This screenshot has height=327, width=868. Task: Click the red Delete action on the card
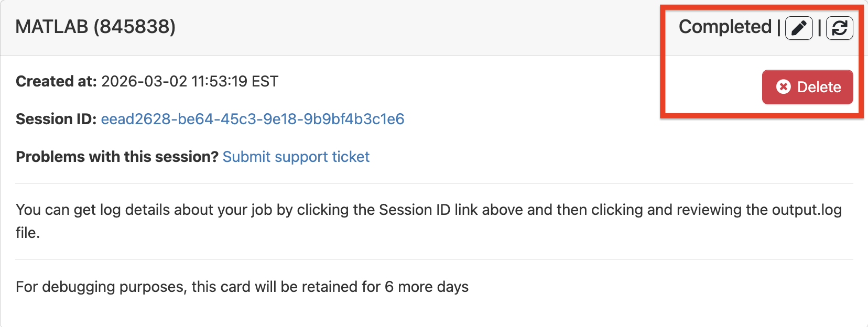pos(807,87)
